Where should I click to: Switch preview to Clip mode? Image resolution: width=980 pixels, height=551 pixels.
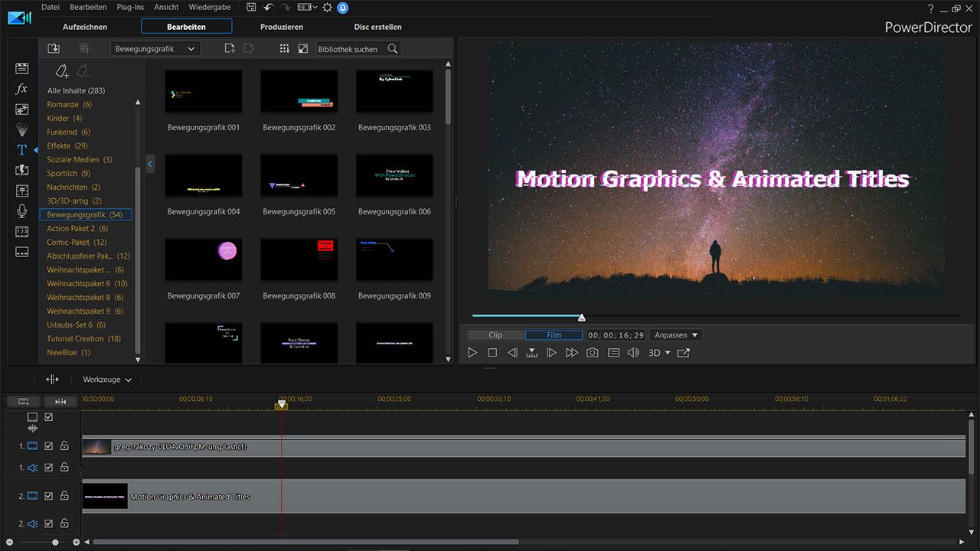click(495, 335)
